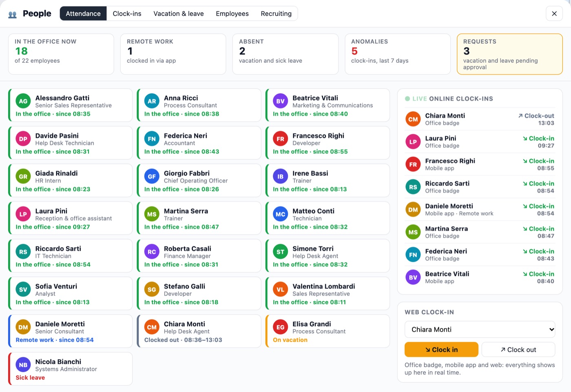Click Riccardo Sarti's avatar in live clock-ins
Image resolution: width=571 pixels, height=392 pixels.
point(413,187)
